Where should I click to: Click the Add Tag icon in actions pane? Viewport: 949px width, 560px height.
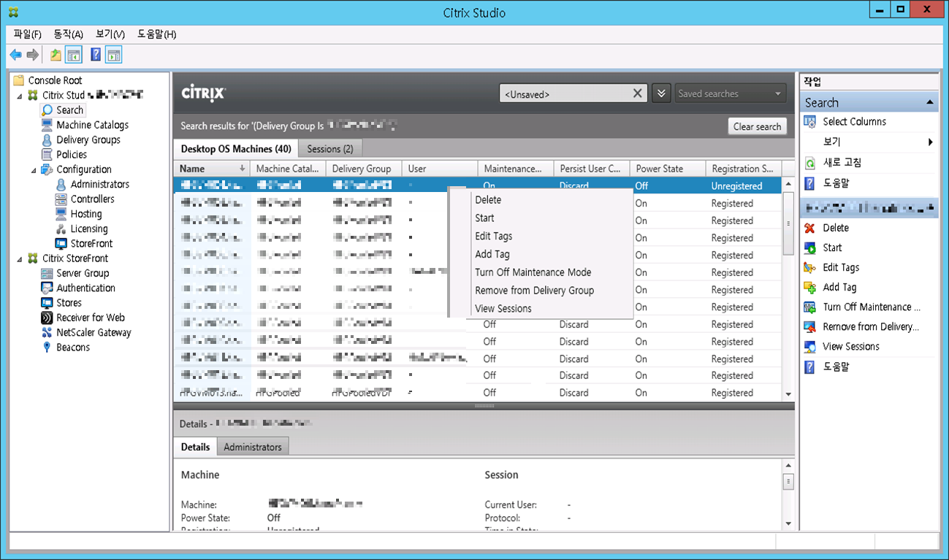(x=809, y=288)
